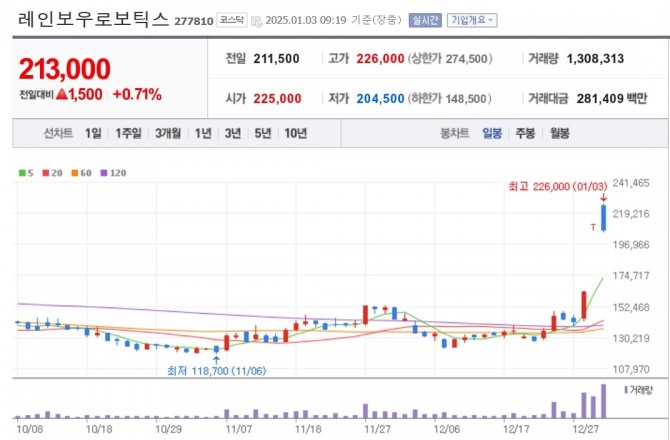Click the purple 120-day moving average legend
The height and width of the screenshot is (440, 670).
(113, 173)
